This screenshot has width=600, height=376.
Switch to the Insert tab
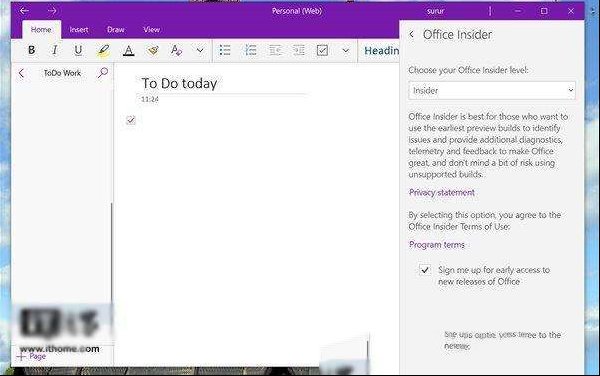79,29
